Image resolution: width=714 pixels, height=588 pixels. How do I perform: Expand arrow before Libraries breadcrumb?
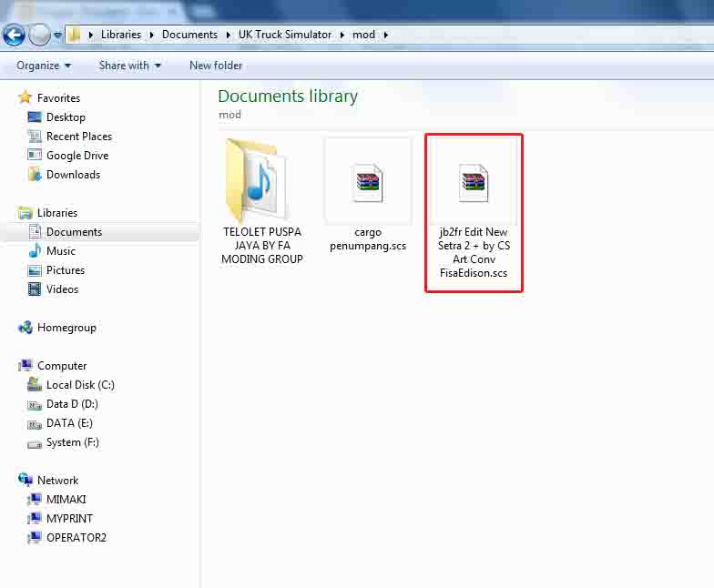(91, 35)
